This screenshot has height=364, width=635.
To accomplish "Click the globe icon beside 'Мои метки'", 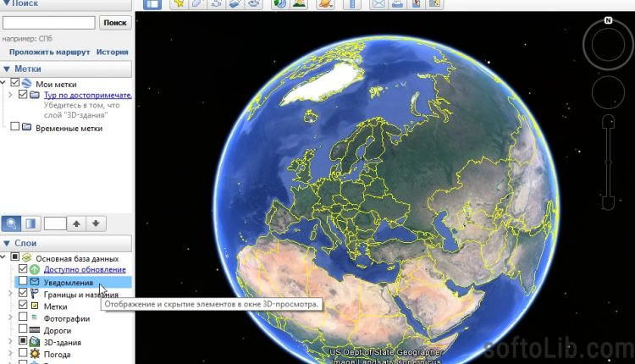I will coord(27,84).
